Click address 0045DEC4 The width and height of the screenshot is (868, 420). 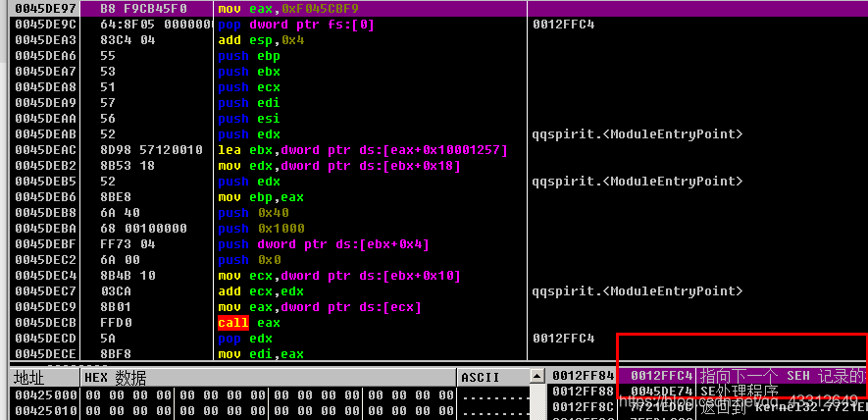[x=44, y=276]
